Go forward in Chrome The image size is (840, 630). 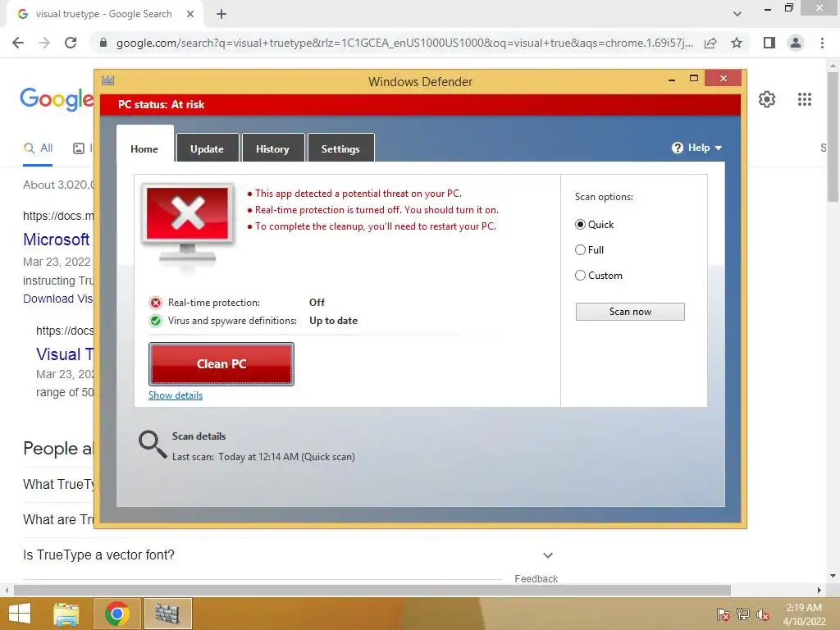point(44,43)
